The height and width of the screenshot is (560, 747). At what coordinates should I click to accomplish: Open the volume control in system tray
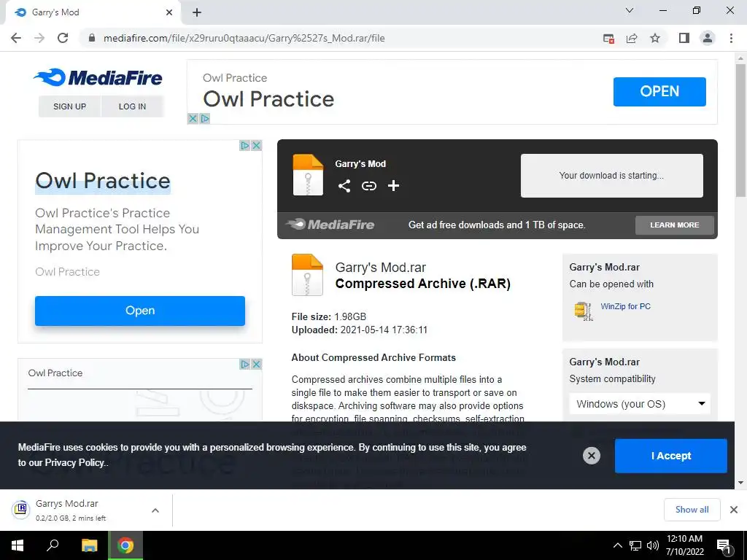[652, 545]
